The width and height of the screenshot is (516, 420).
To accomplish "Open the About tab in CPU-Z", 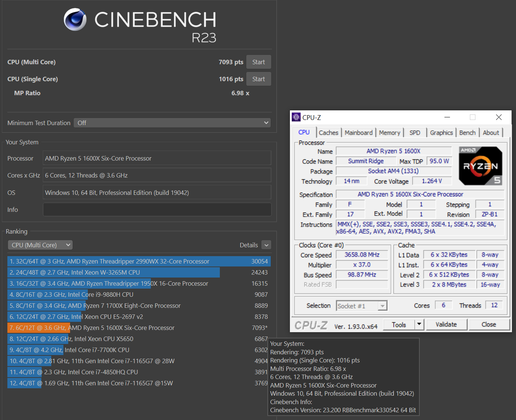I will point(491,132).
